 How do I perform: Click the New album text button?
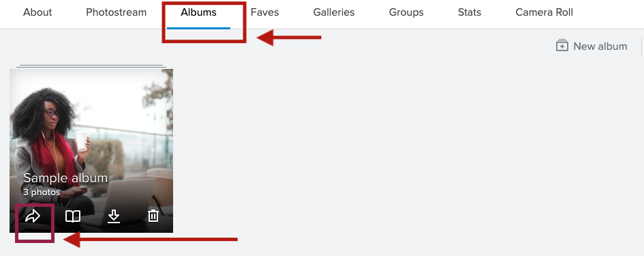[600, 46]
